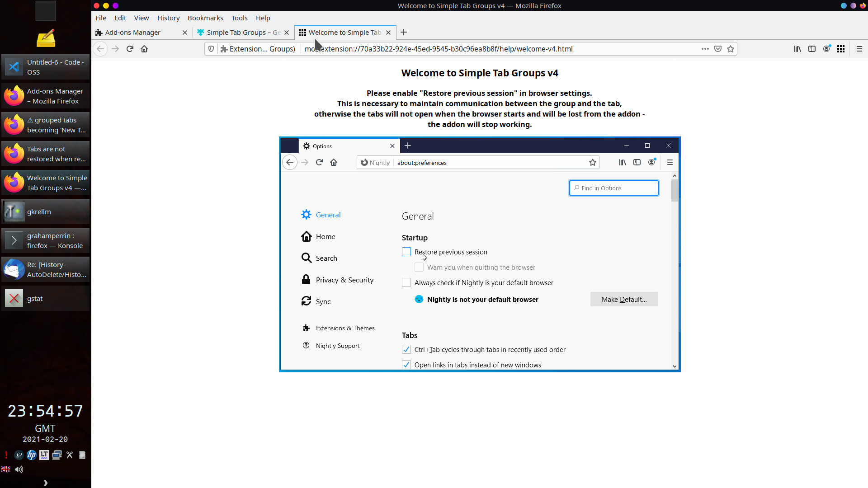The height and width of the screenshot is (488, 868).
Task: Close the Add-ons Manager tab
Action: point(185,33)
